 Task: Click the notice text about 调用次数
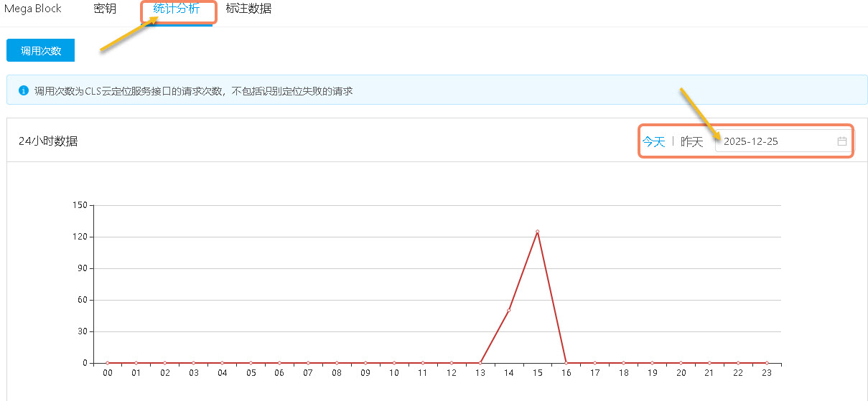coord(194,91)
